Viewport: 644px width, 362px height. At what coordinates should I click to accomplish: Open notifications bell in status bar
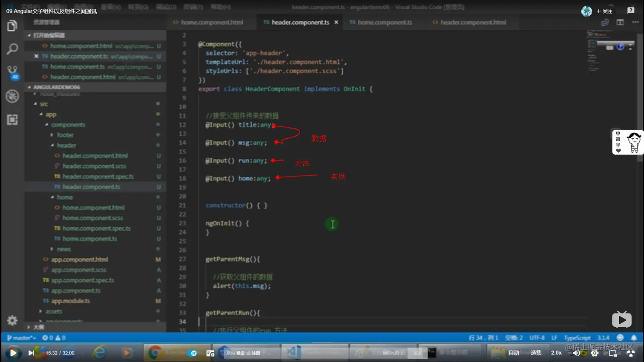634,338
